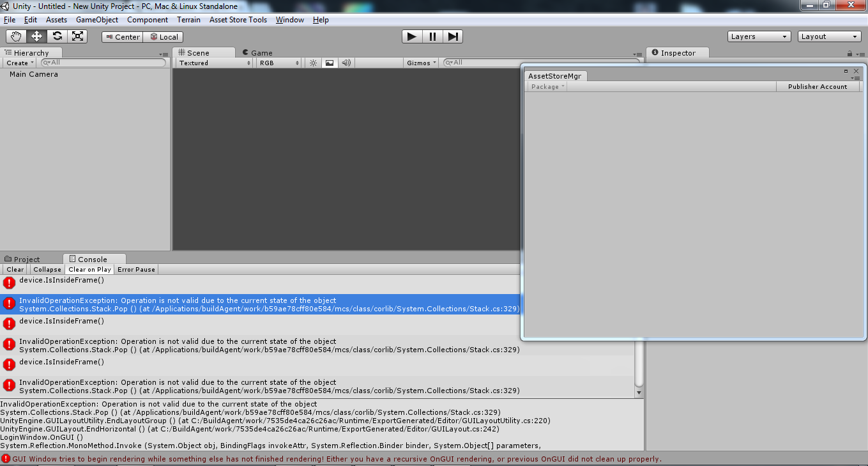Open the RGB render mode dropdown
The width and height of the screenshot is (868, 466).
coord(279,63)
